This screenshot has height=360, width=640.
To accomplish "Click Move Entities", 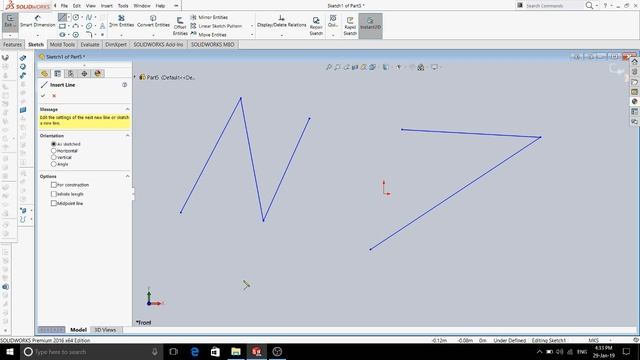I will (208, 35).
